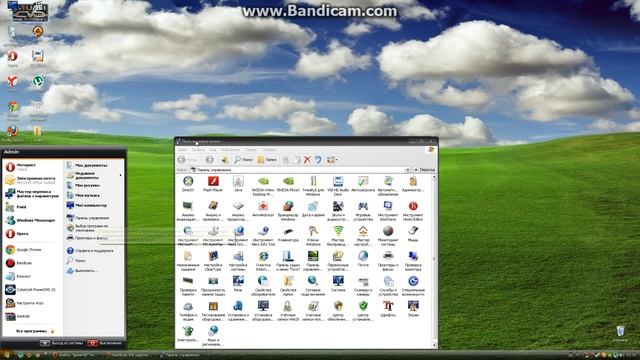Open Мои документы in Start menu
Screen dimensions: 640x360
(94, 165)
